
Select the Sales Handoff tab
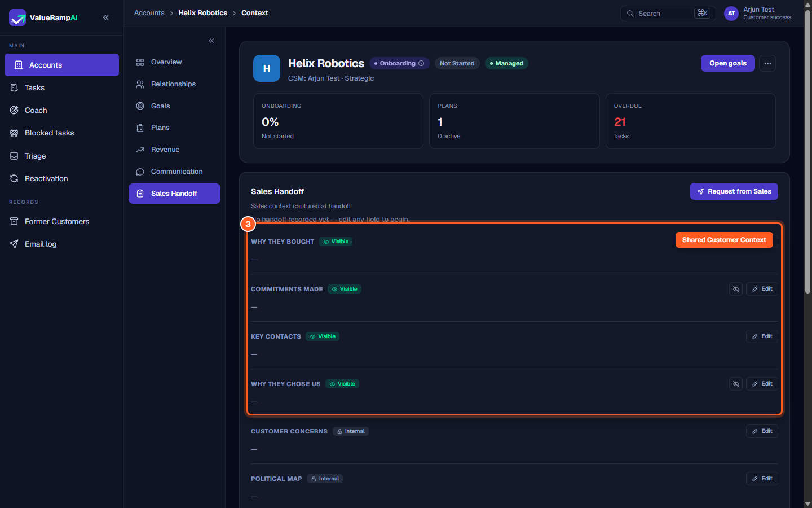pos(174,194)
